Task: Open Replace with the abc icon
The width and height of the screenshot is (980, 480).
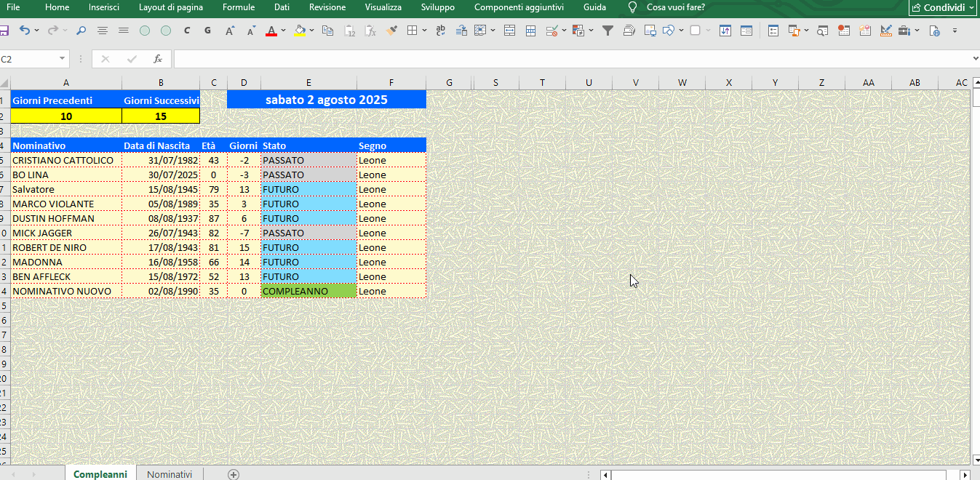Action: tap(440, 31)
